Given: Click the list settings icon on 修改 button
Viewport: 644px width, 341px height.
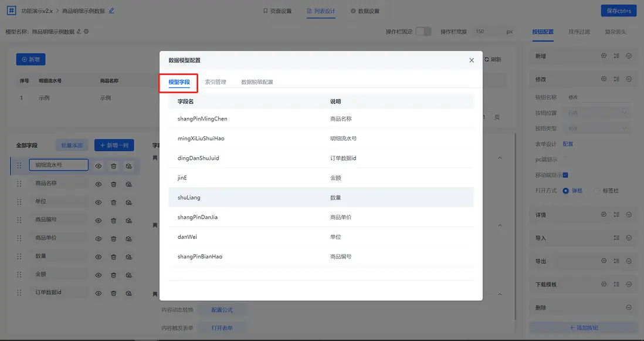Looking at the screenshot, I should tap(618, 79).
